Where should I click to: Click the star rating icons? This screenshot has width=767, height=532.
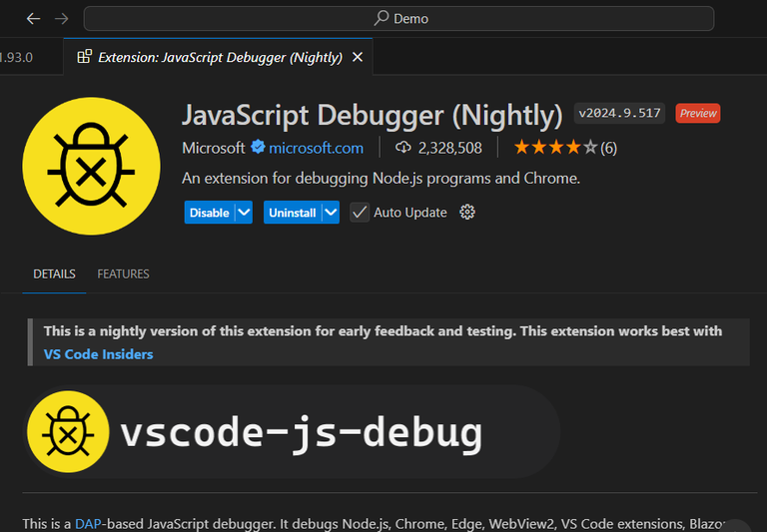pyautogui.click(x=555, y=147)
